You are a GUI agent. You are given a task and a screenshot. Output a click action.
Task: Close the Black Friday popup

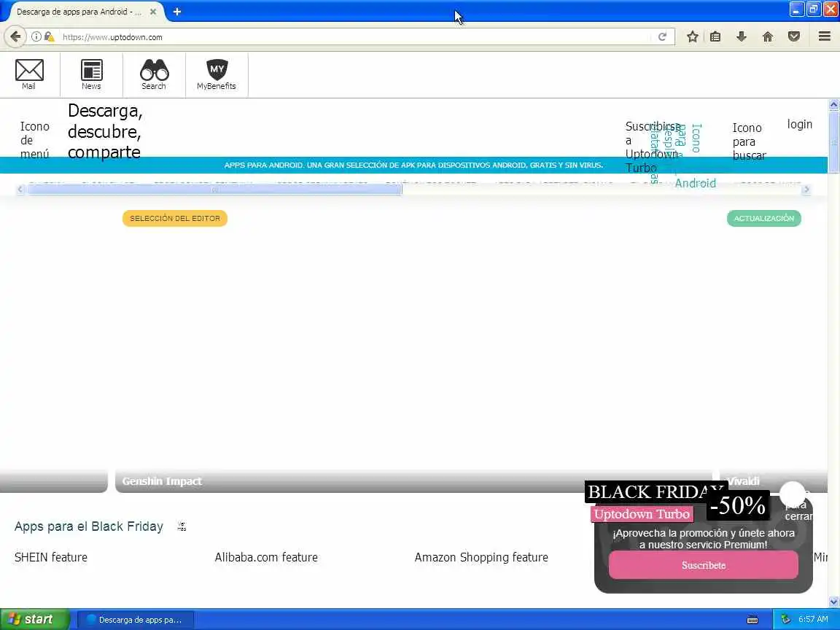tap(793, 494)
